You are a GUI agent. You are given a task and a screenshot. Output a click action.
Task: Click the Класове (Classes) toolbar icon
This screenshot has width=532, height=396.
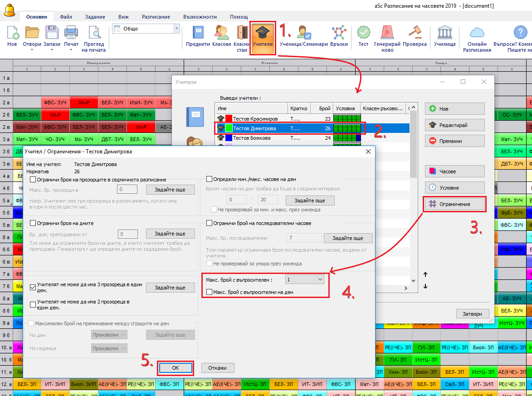point(221,36)
